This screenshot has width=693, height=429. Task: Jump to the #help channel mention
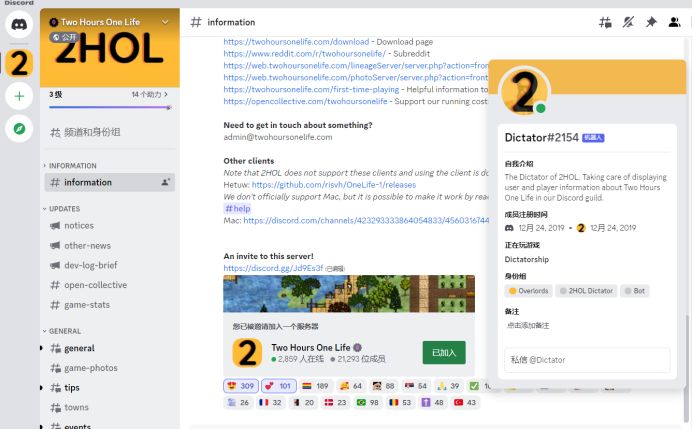(x=238, y=209)
